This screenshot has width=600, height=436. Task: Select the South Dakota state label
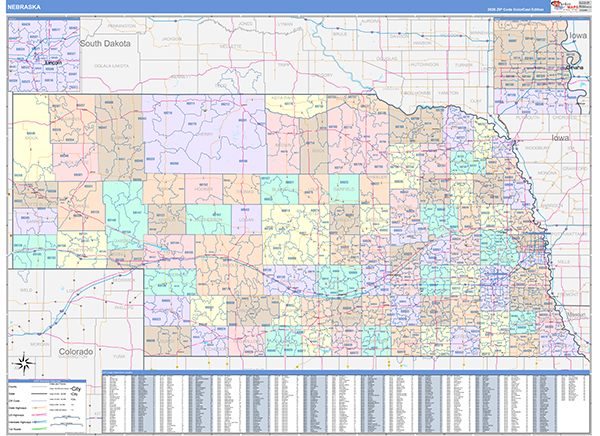[105, 43]
